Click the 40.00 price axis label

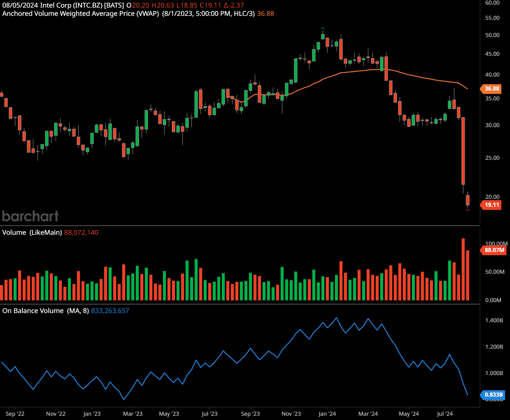coord(492,75)
